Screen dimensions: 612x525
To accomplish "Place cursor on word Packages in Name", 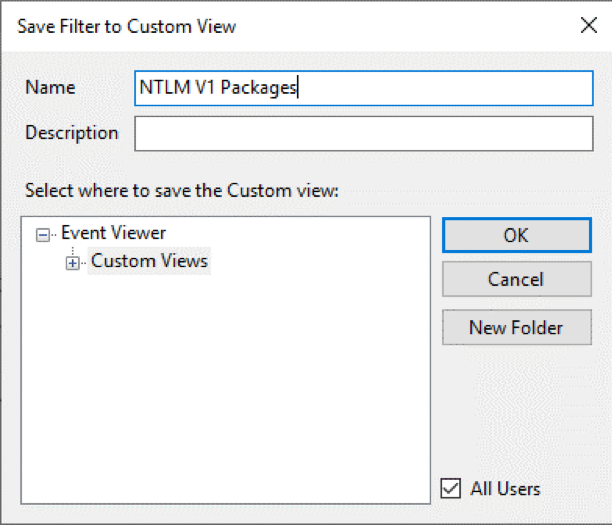I will click(258, 88).
